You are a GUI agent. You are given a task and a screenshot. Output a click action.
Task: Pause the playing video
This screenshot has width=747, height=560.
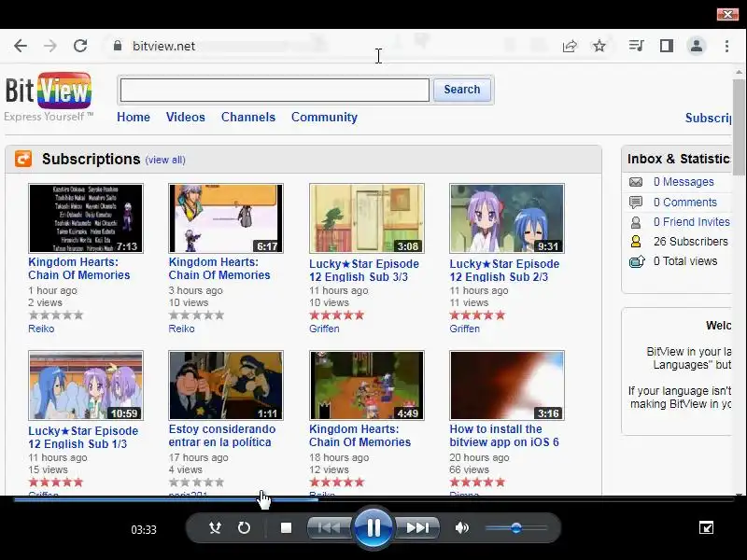pos(373,527)
